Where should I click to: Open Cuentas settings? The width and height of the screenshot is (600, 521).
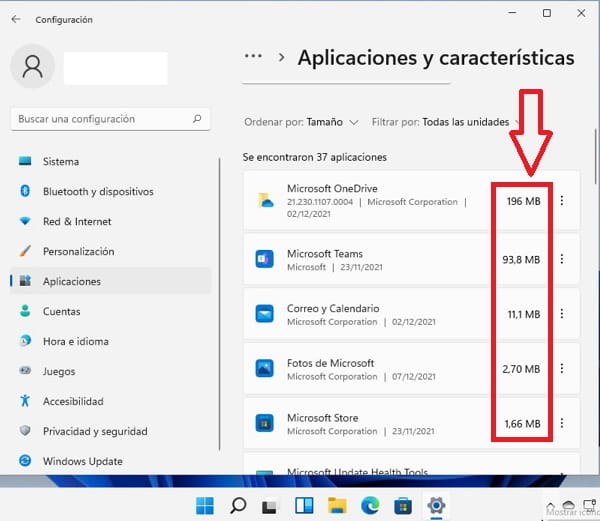tap(111, 311)
